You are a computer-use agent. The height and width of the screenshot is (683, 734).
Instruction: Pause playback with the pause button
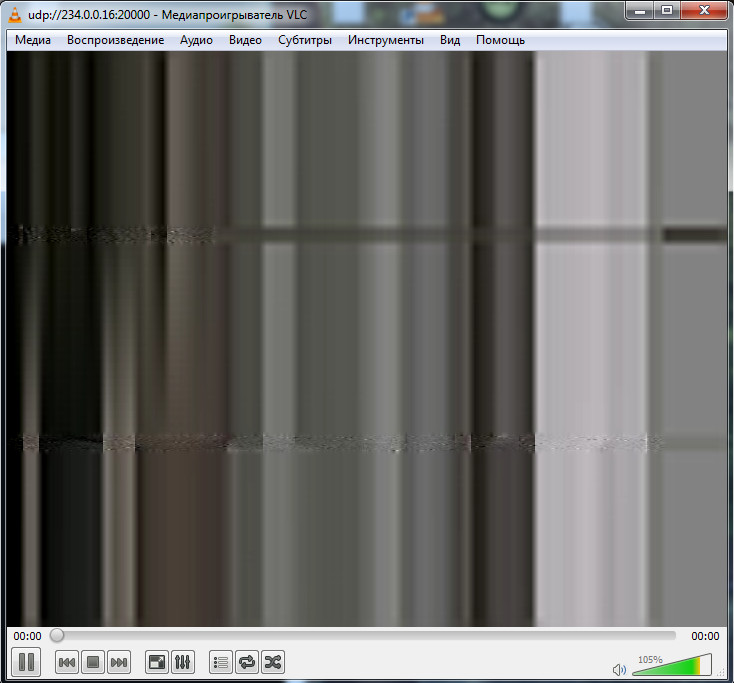pos(26,662)
